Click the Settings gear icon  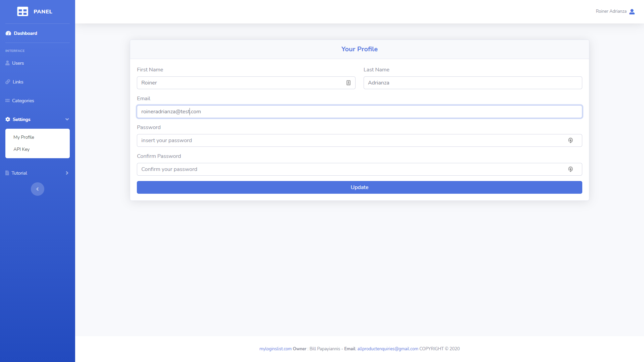pos(8,119)
